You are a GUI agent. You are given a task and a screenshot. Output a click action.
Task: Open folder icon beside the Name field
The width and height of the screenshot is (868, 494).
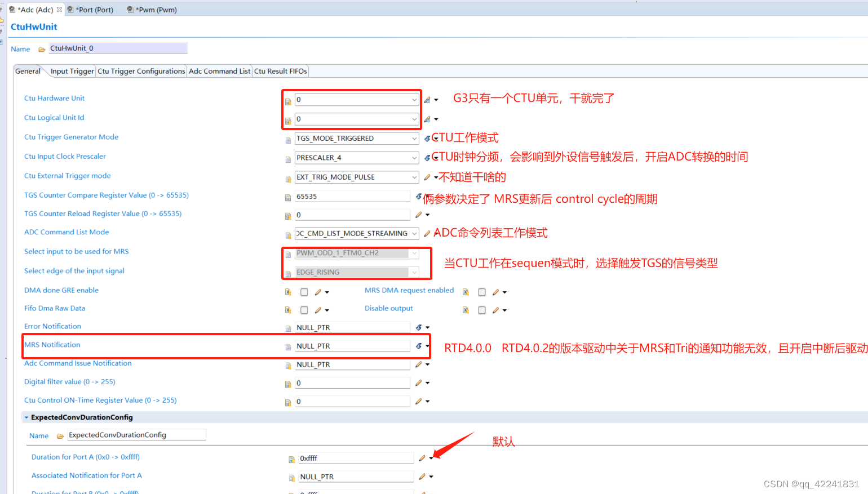pyautogui.click(x=42, y=48)
